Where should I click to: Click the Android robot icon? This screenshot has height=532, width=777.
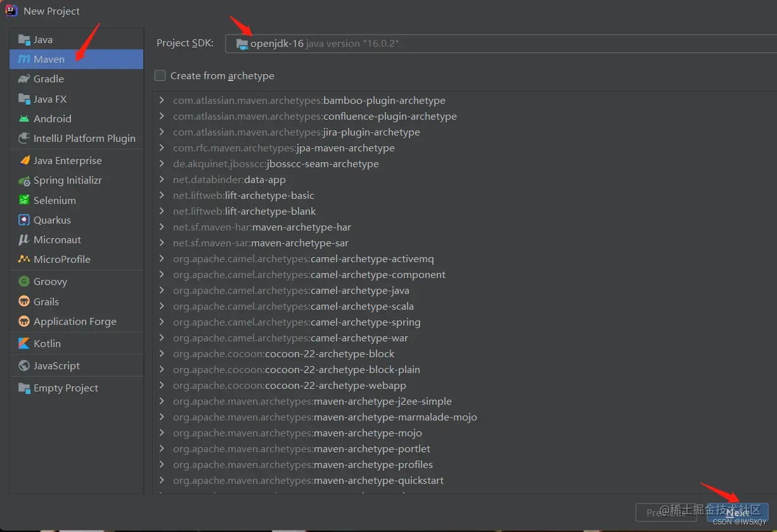[x=24, y=118]
